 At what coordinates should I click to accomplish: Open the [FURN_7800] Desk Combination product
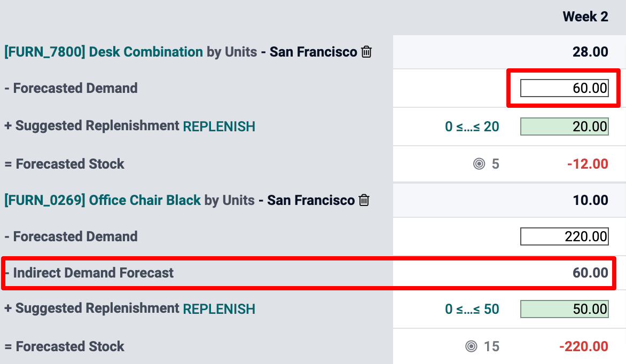(x=104, y=52)
